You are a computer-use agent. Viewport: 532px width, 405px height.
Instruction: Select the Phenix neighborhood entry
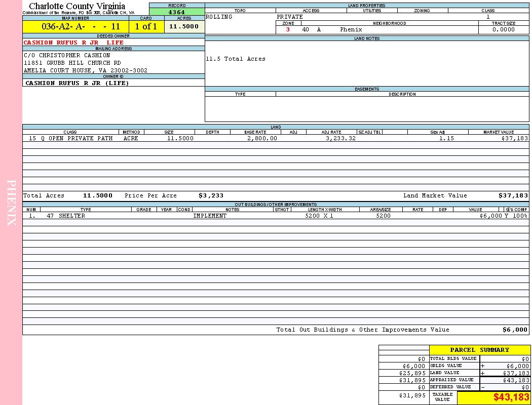351,30
